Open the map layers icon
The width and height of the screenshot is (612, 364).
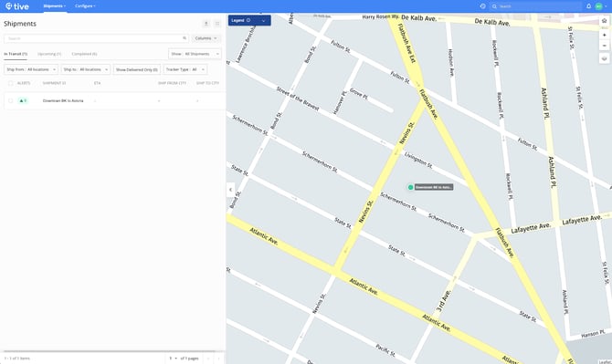604,58
